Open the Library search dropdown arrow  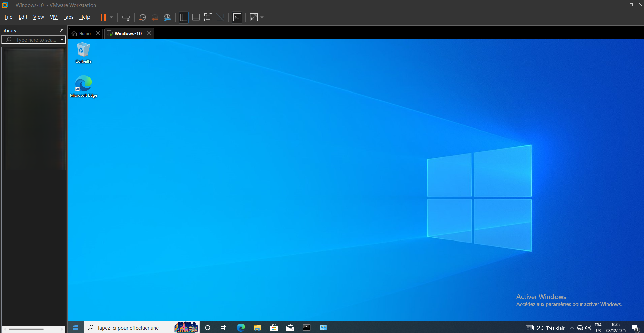pyautogui.click(x=62, y=40)
